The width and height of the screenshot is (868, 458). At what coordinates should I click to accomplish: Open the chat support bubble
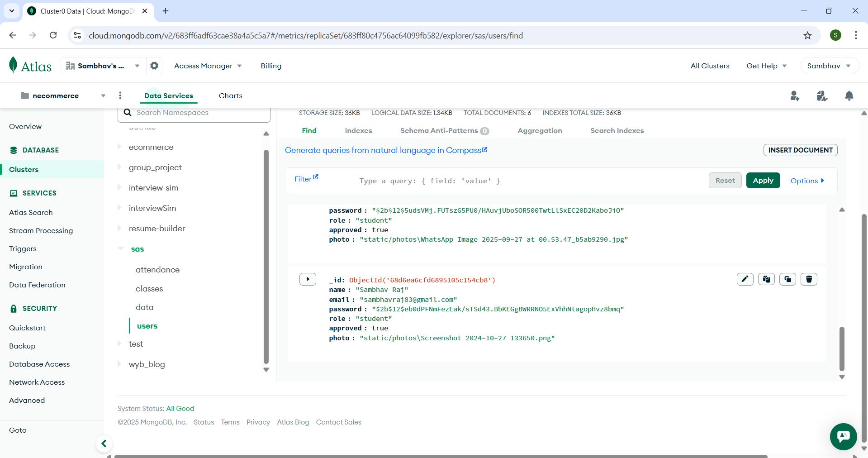pos(843,436)
